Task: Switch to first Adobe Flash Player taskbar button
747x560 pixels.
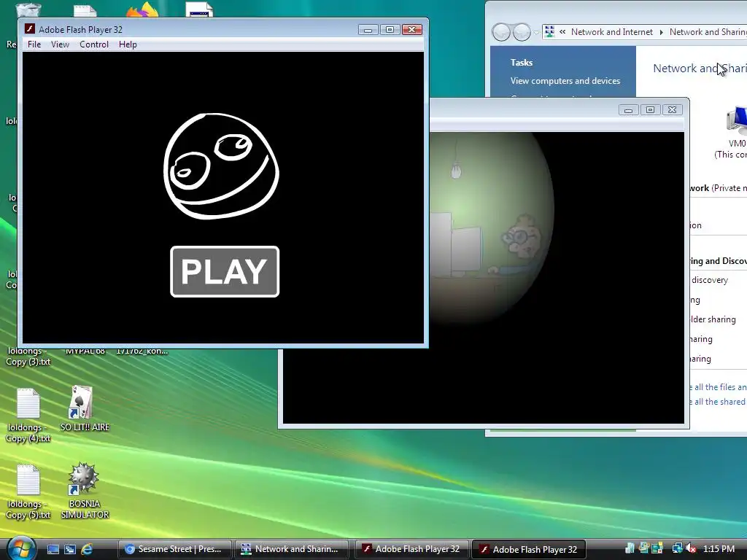Action: 411,549
